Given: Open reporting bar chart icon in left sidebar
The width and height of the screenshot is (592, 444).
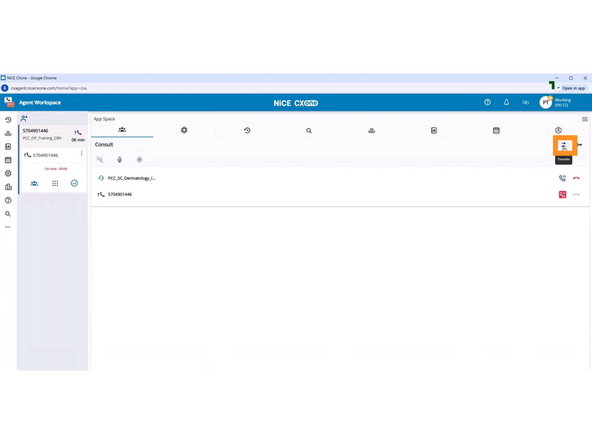Looking at the screenshot, I should pos(8,187).
